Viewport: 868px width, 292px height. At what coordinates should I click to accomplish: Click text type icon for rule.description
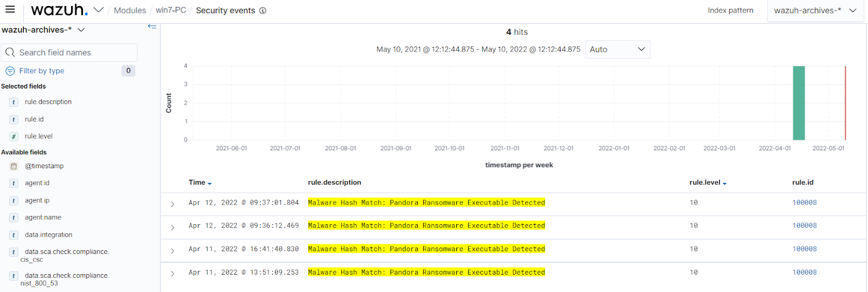(14, 102)
